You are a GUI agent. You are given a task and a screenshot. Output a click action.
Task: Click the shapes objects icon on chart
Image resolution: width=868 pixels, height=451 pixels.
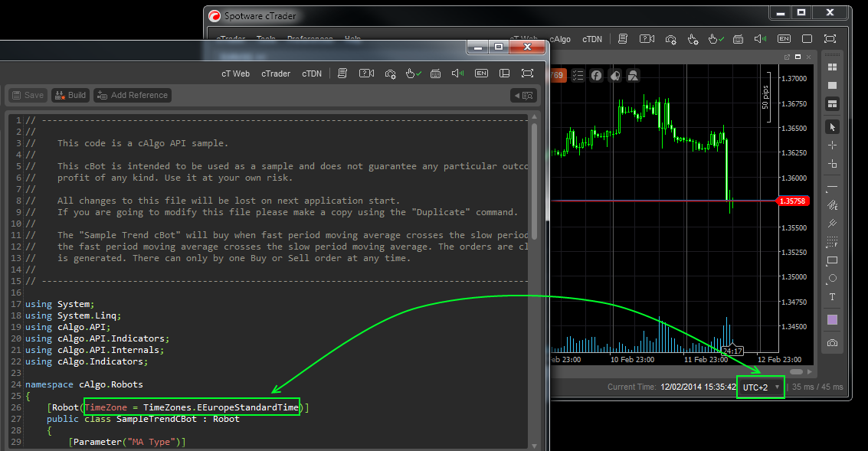(634, 75)
